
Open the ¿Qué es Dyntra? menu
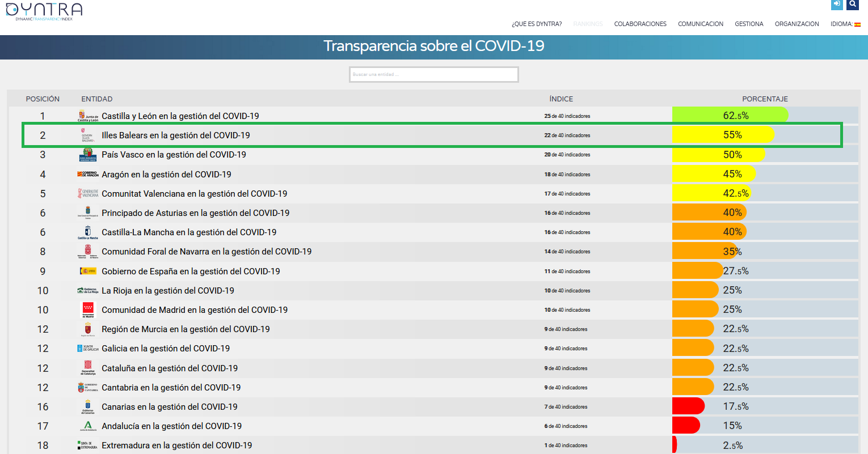coord(536,24)
